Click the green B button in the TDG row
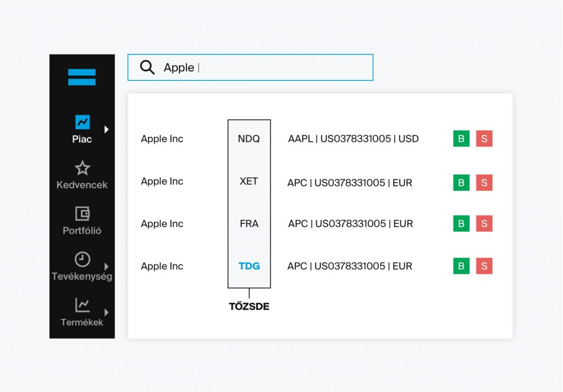Image resolution: width=563 pixels, height=392 pixels. tap(461, 266)
